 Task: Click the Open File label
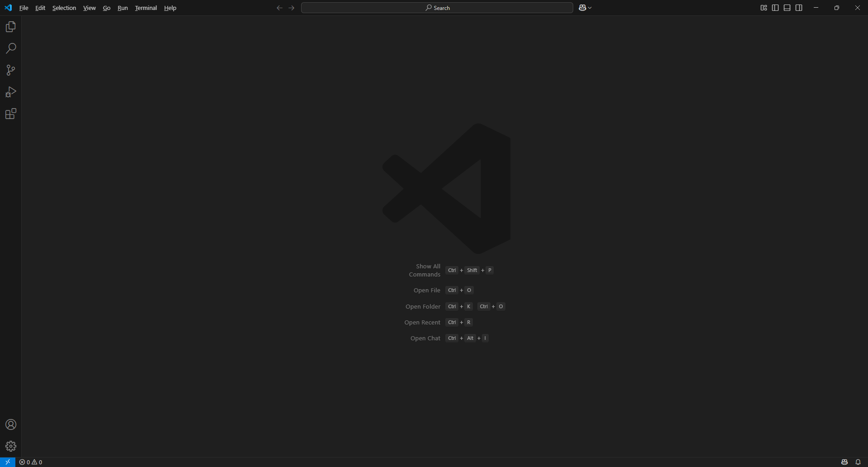427,291
